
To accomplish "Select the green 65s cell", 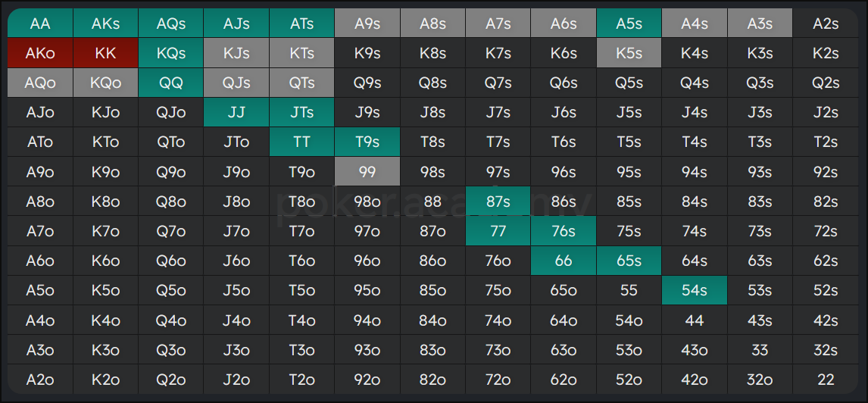I will (629, 260).
